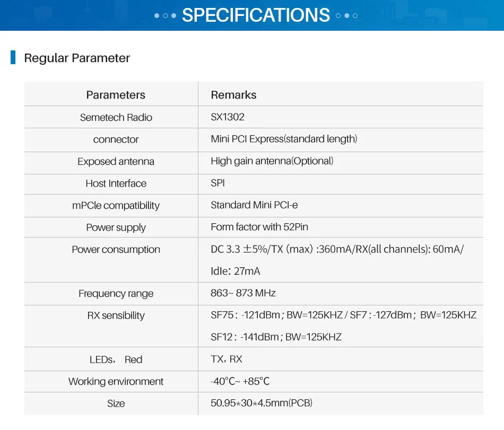Click the blue bar beside Regular Parameter
Viewport: 504px width, 430px height.
(x=13, y=57)
